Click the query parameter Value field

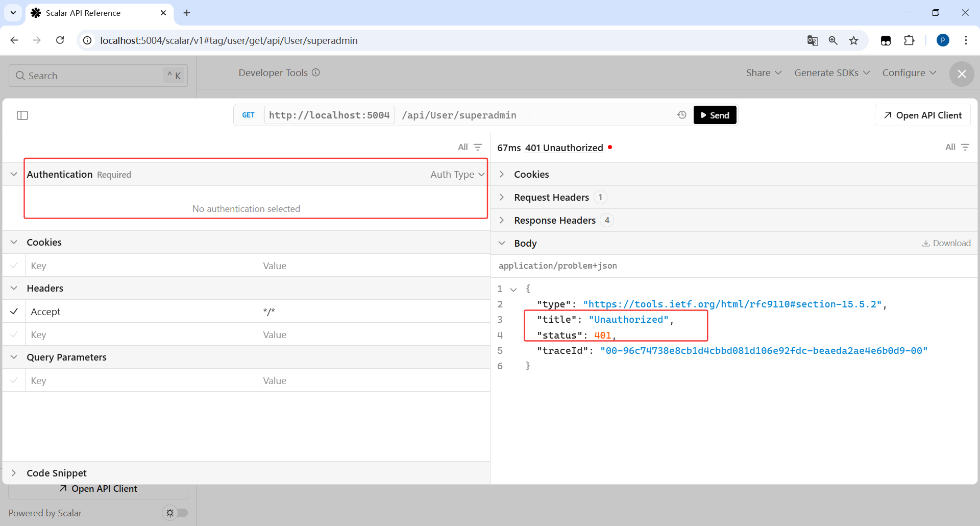(373, 380)
